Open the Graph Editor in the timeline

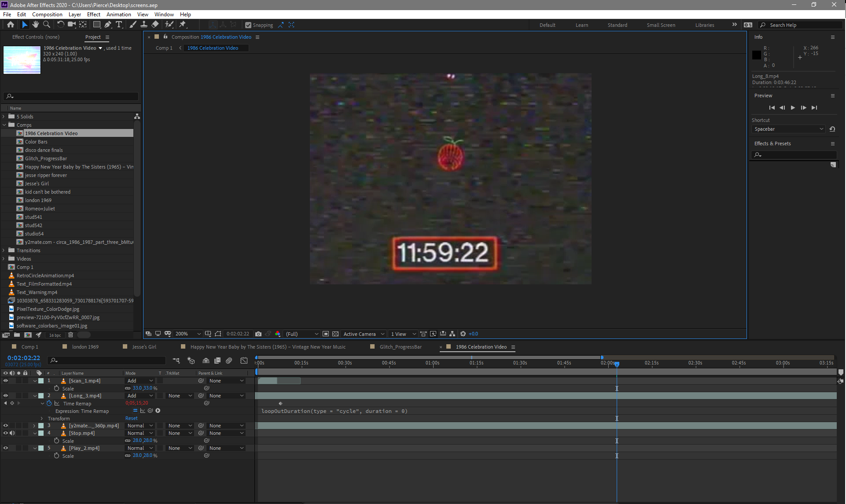pyautogui.click(x=244, y=361)
